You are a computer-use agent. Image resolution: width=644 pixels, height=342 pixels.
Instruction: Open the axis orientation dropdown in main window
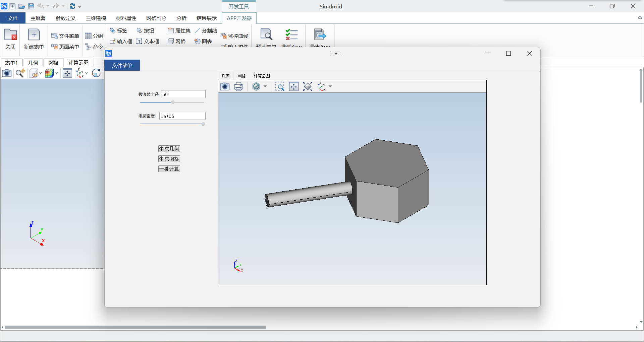87,73
